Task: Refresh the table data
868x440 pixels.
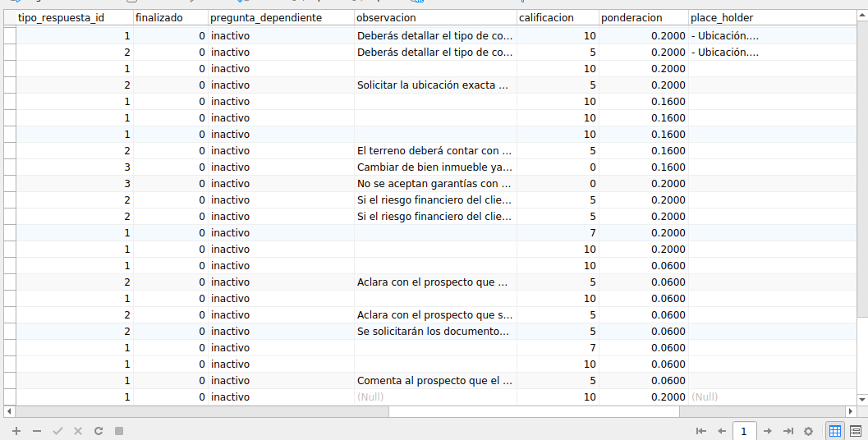Action: [x=99, y=431]
